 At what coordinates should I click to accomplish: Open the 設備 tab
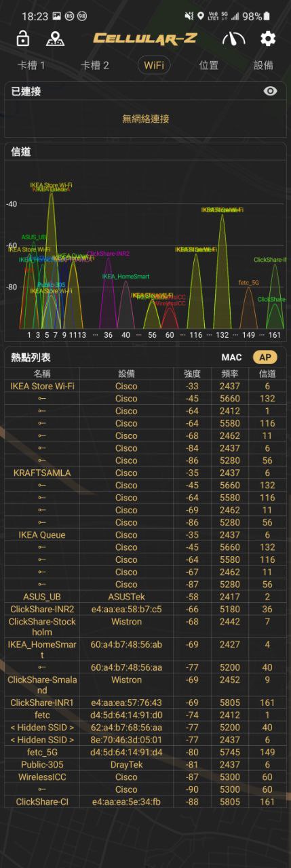click(x=263, y=65)
